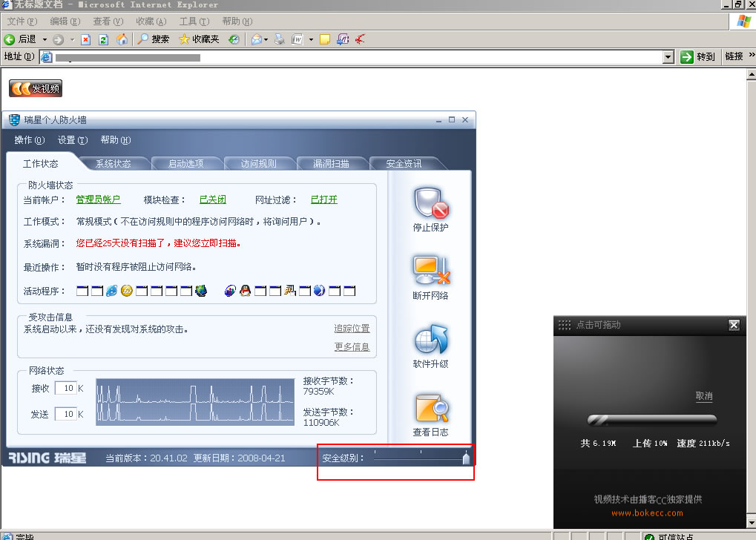The width and height of the screenshot is (756, 540).
Task: Click the Mail envelope icon
Action: (x=257, y=39)
